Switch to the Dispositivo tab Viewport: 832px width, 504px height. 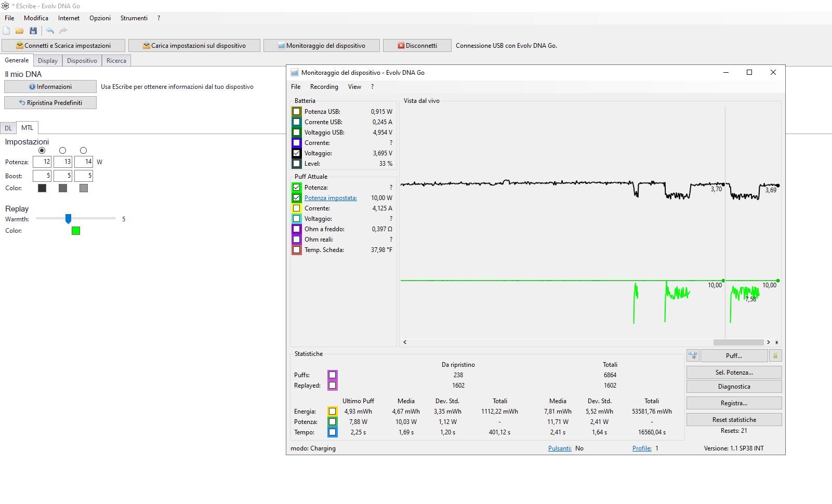[x=82, y=61]
